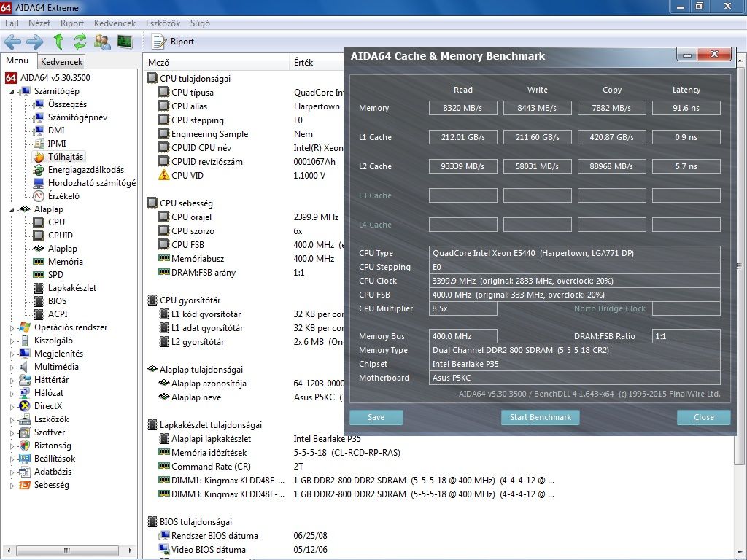Click Close button in benchmark dialog
Screen dimensions: 747x560
[x=704, y=417]
